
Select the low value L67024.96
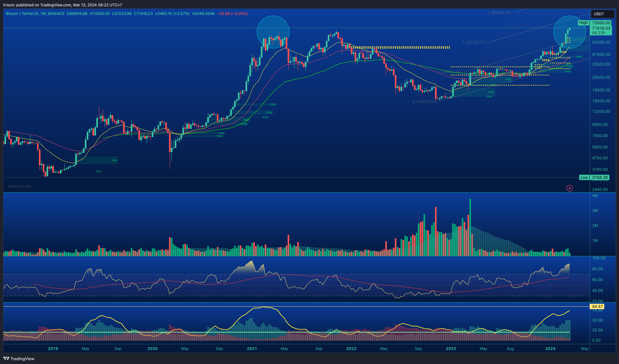122,14
